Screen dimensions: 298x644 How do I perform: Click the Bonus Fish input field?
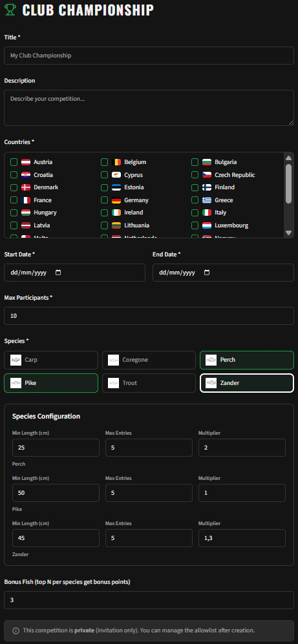149,600
